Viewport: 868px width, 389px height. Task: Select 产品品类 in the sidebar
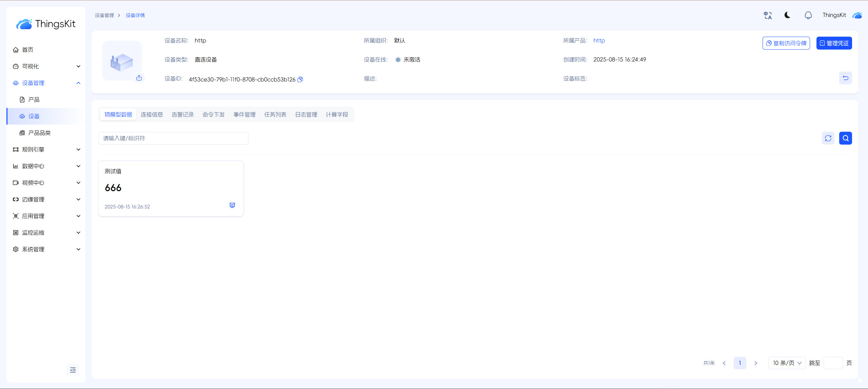tap(39, 133)
